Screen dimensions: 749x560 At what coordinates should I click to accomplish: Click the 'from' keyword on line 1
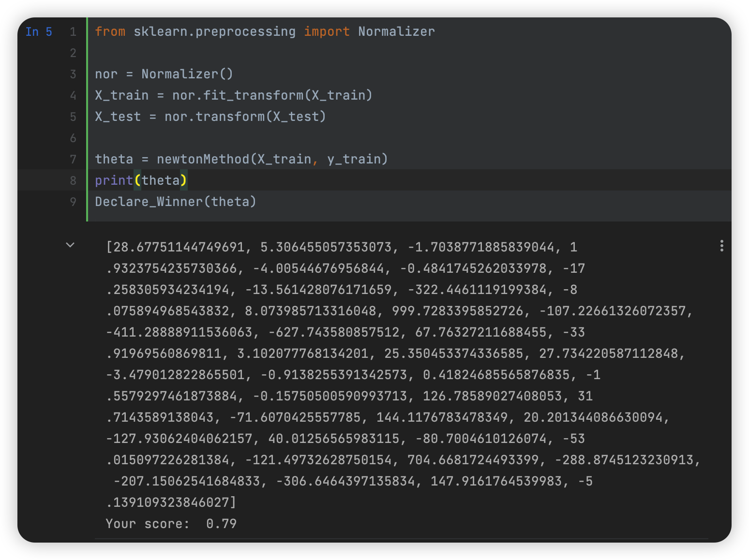coord(110,32)
